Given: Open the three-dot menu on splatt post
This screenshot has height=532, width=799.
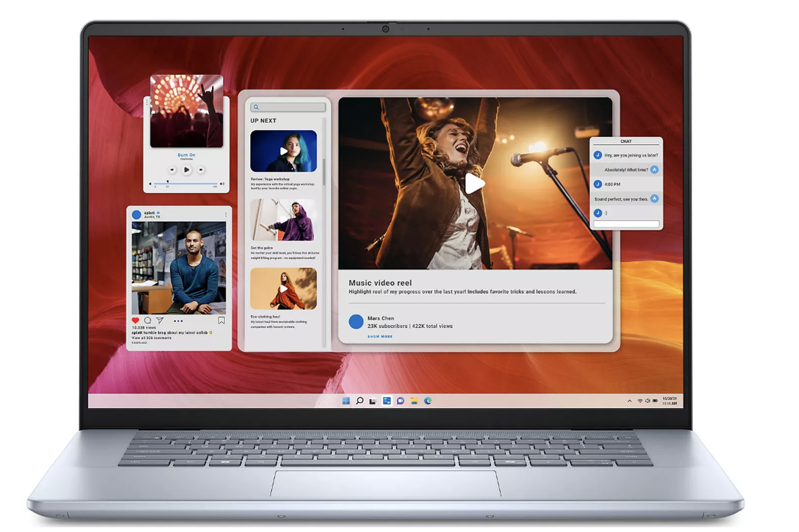Looking at the screenshot, I should pos(225,215).
